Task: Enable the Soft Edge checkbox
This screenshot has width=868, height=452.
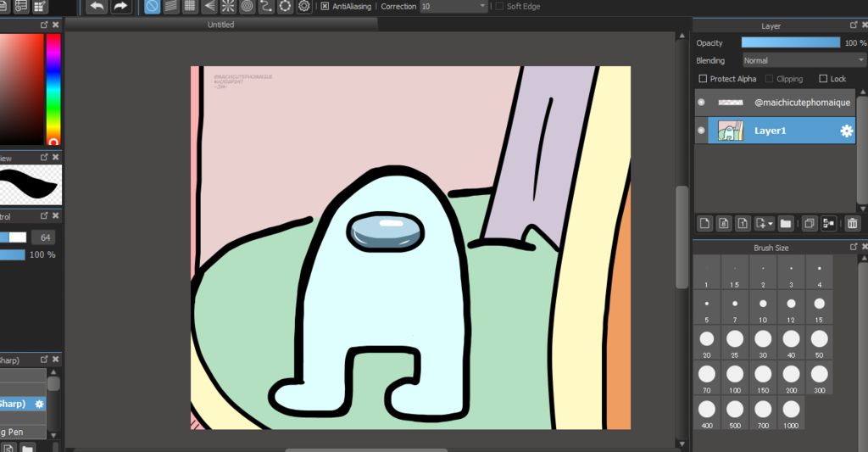Action: [500, 6]
